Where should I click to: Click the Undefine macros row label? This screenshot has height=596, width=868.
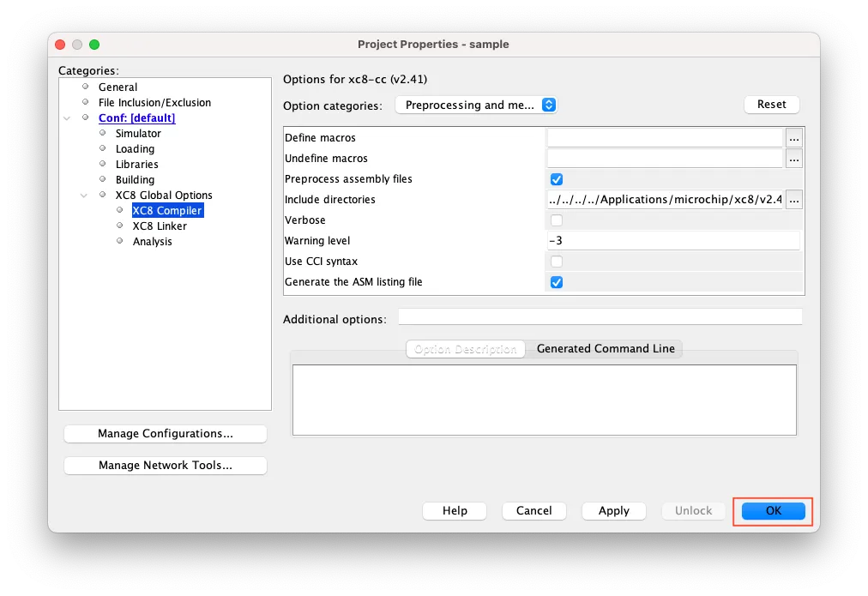pos(326,159)
